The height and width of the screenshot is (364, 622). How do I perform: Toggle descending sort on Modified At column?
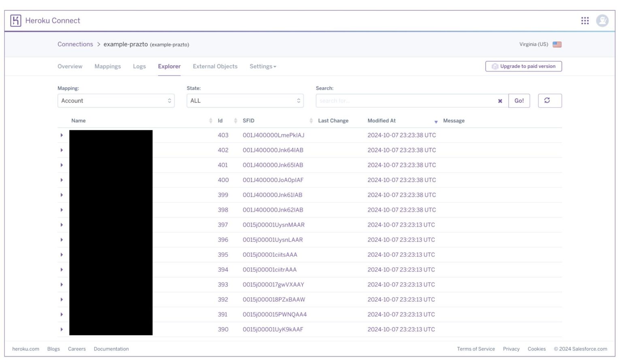pos(436,122)
